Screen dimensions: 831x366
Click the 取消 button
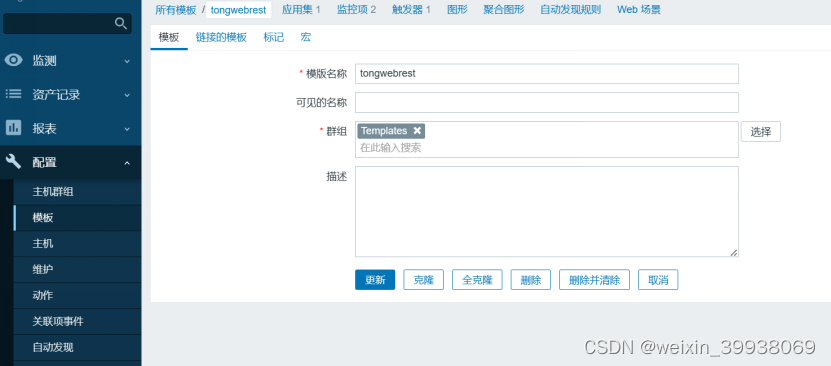tap(658, 280)
